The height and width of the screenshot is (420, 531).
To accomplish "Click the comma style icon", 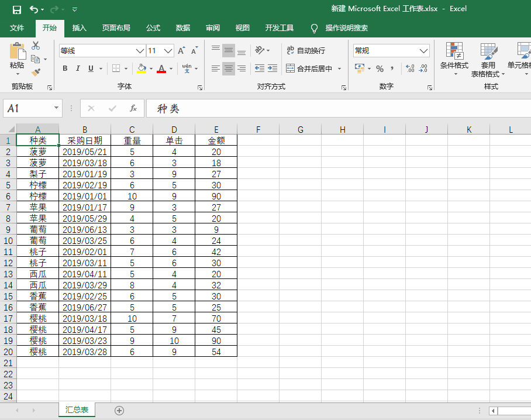I will tap(392, 69).
